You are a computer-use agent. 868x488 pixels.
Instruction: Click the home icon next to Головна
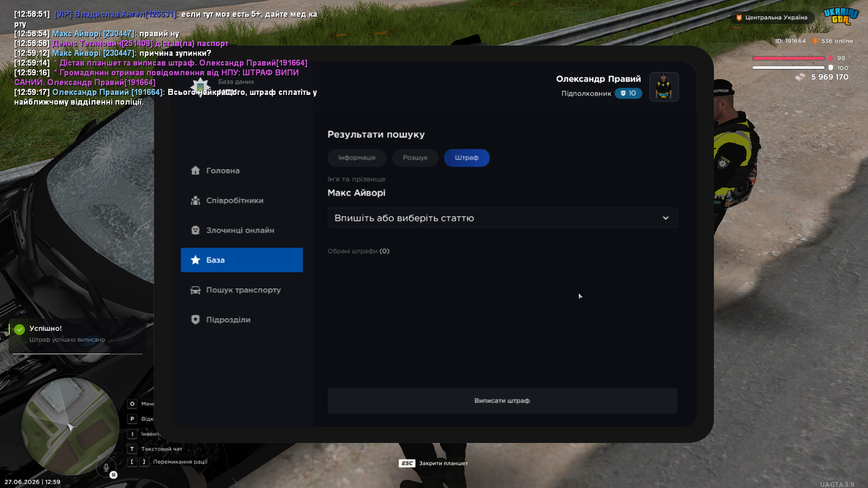tap(195, 171)
